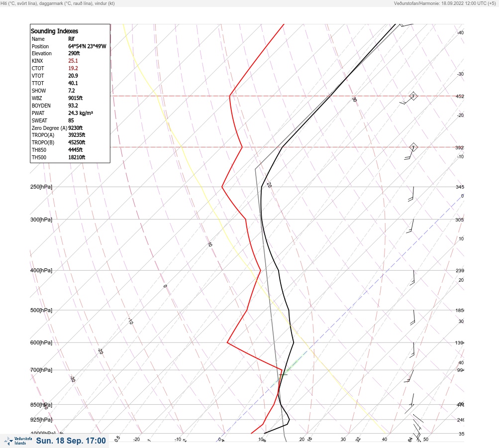Click the Veðurstofa Íslands logo
499x448 pixels.
(18, 441)
